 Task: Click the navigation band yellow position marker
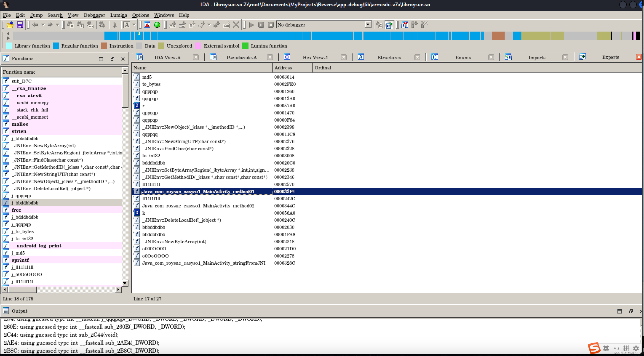pos(139,33)
